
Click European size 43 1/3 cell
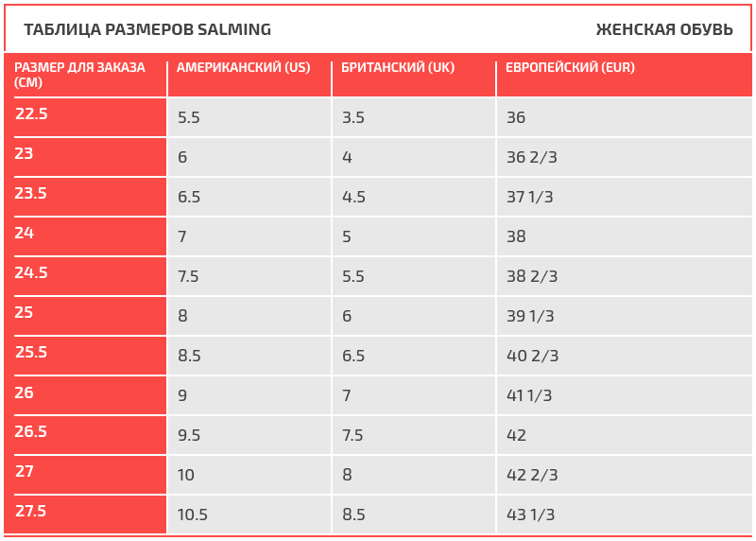click(x=530, y=515)
